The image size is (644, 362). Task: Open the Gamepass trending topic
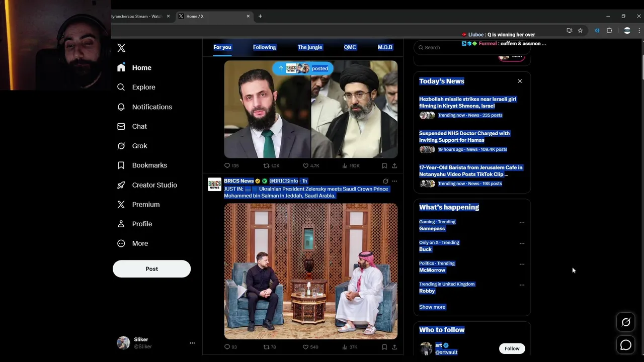click(432, 228)
